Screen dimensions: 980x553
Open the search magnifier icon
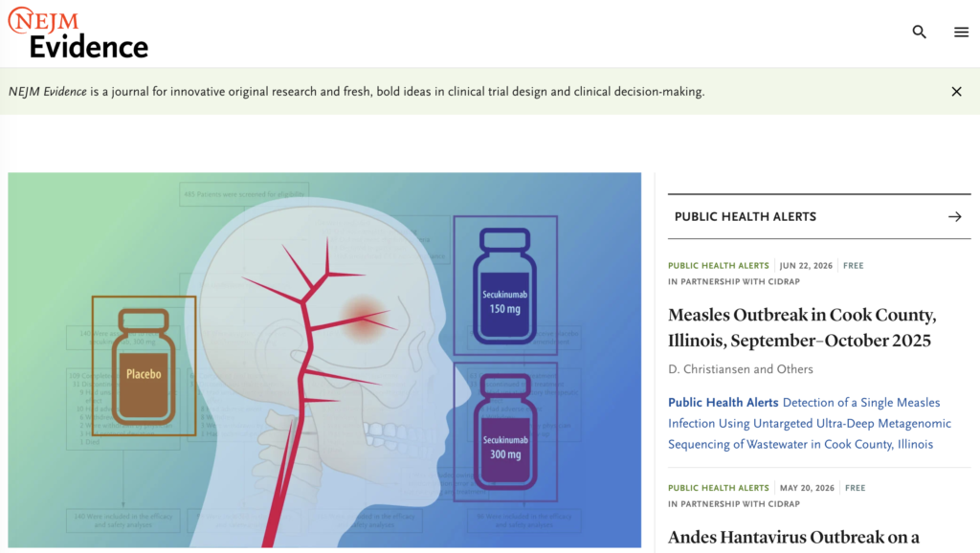point(919,32)
